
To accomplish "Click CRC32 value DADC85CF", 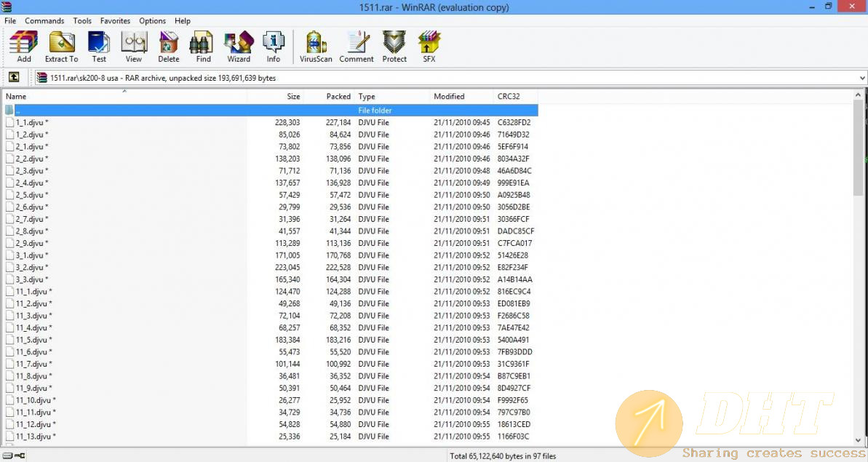I will [515, 231].
